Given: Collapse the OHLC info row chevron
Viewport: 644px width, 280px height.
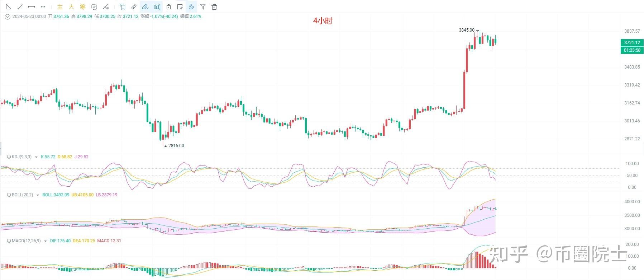Looking at the screenshot, I should point(7,17).
